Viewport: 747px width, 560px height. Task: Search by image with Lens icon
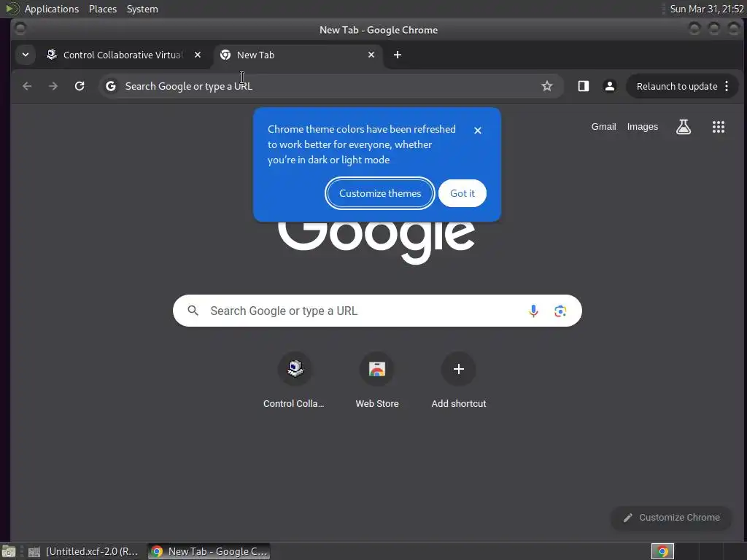pyautogui.click(x=560, y=311)
